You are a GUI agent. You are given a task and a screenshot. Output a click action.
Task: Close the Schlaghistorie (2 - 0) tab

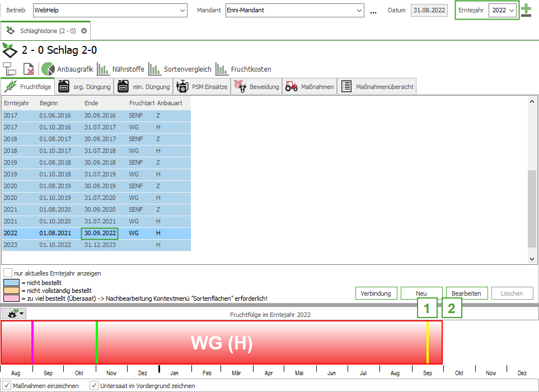tap(84, 31)
